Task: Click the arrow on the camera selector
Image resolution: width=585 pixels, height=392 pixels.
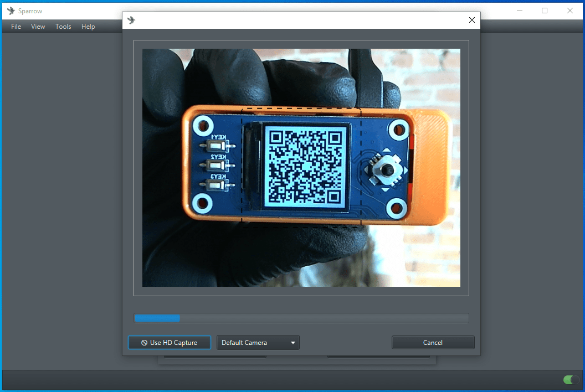Action: click(293, 343)
